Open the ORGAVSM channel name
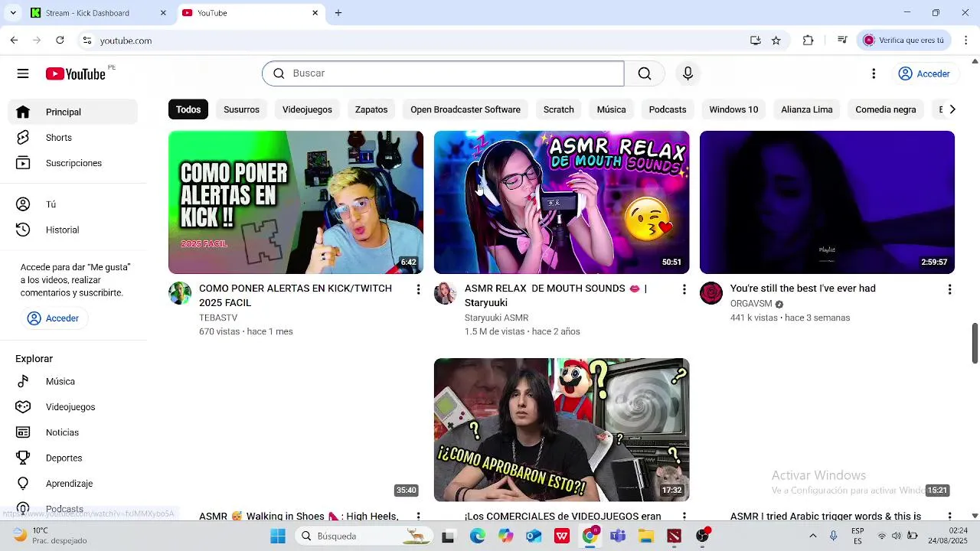This screenshot has height=551, width=980. coord(751,304)
